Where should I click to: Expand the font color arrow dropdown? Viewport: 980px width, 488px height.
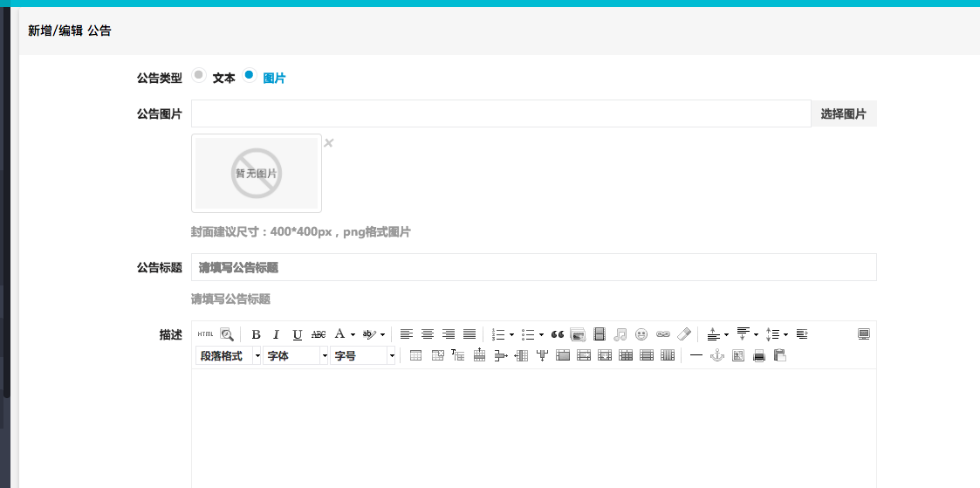(353, 335)
